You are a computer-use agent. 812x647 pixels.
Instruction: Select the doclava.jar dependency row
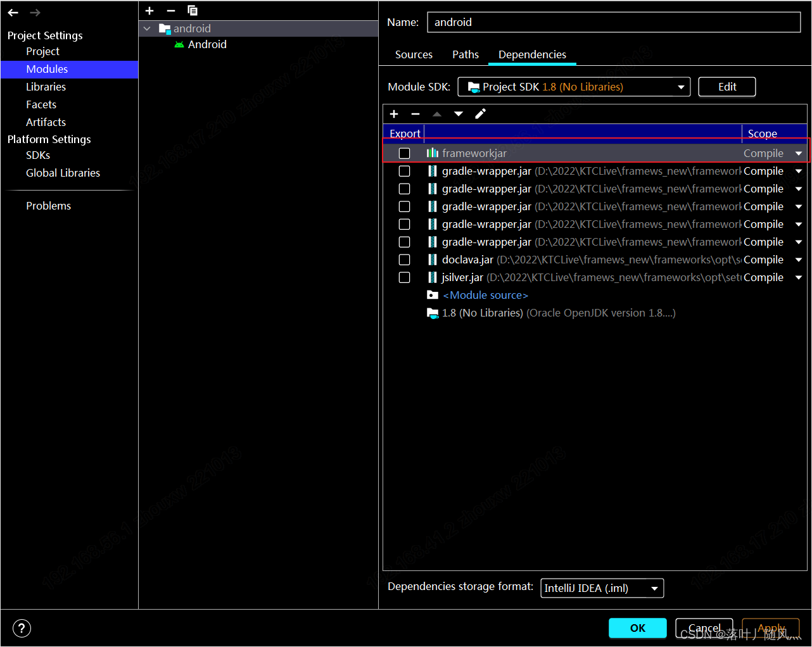pyautogui.click(x=595, y=260)
